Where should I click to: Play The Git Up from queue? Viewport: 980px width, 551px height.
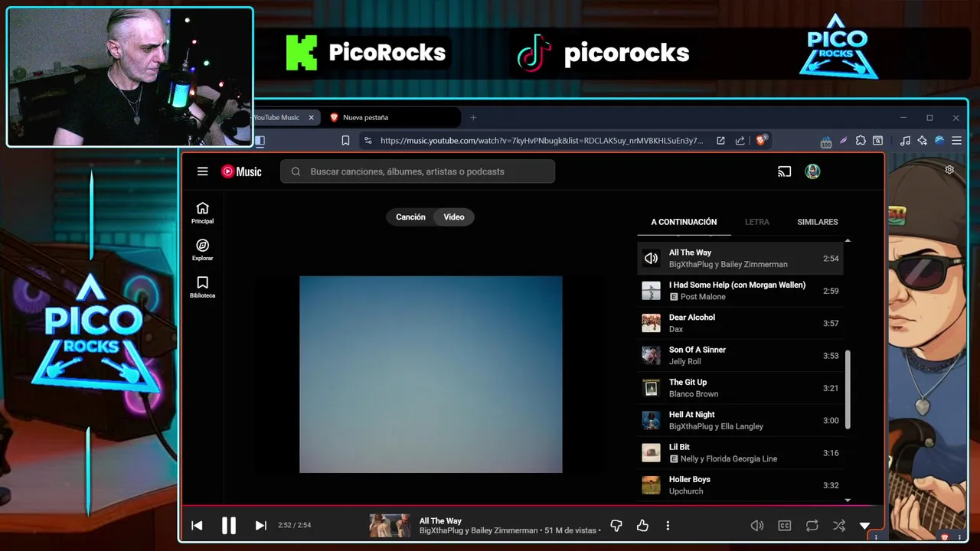[x=740, y=388]
